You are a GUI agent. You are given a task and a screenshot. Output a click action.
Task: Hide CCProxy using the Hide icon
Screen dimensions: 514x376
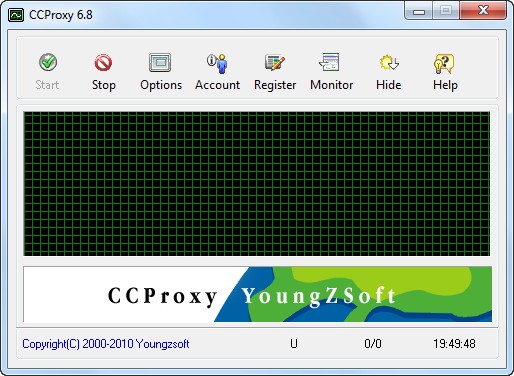click(x=389, y=63)
